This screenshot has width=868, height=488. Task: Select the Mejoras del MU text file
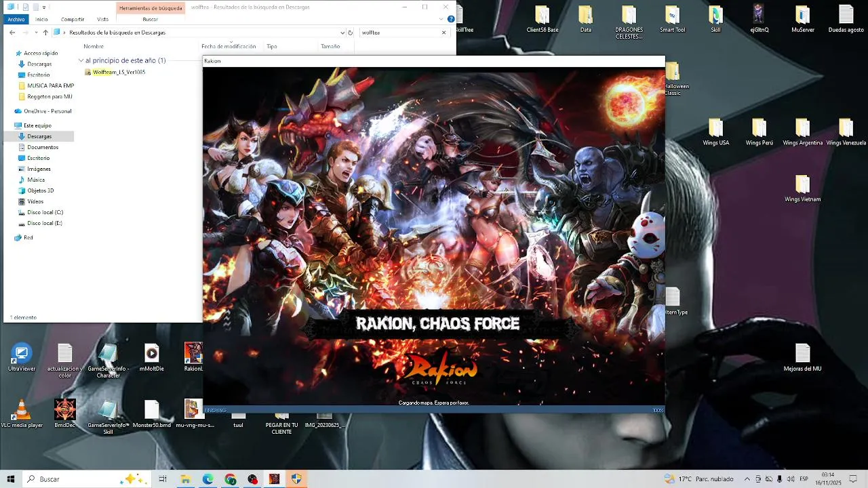(803, 357)
